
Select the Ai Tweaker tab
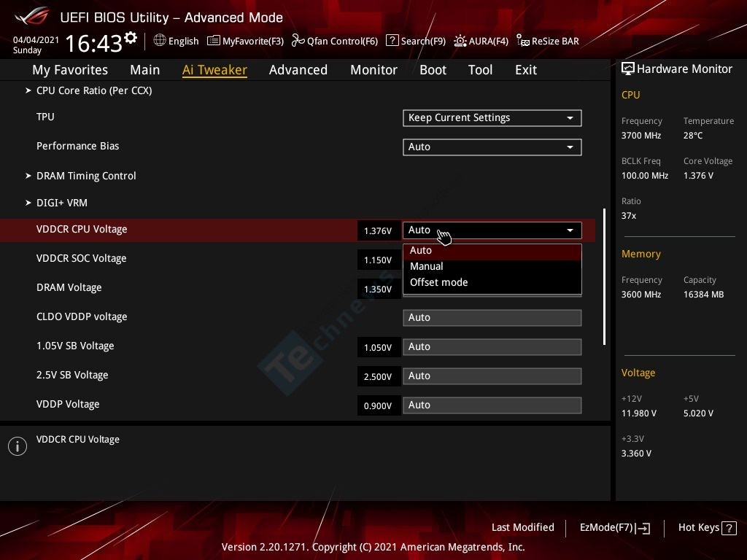tap(214, 70)
